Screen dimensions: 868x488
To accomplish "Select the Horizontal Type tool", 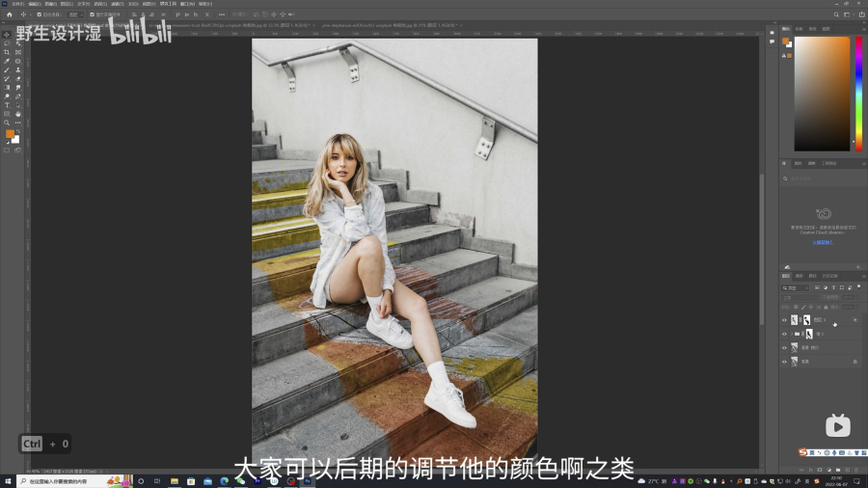I will [7, 105].
